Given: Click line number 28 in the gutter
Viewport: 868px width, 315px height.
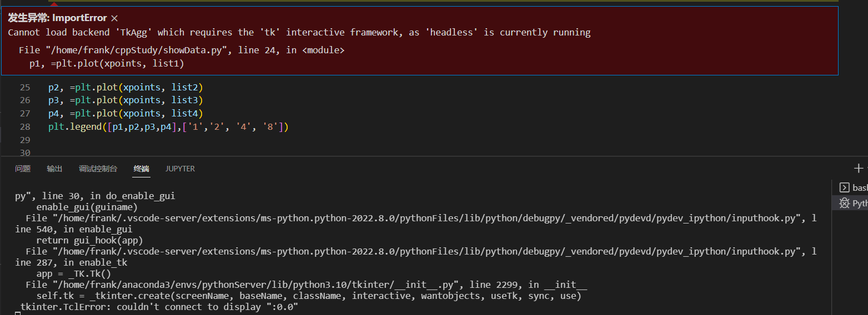Looking at the screenshot, I should coord(24,127).
